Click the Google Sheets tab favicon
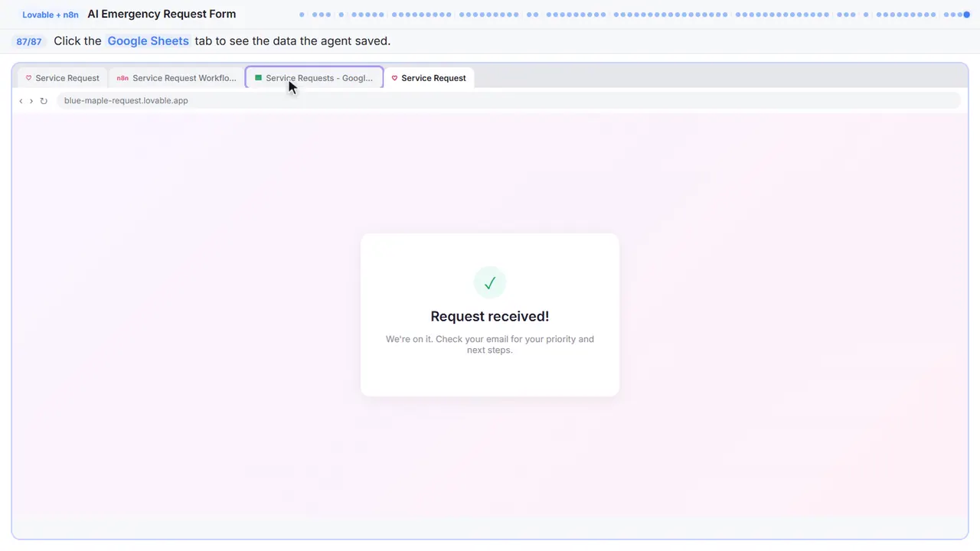 [x=258, y=78]
